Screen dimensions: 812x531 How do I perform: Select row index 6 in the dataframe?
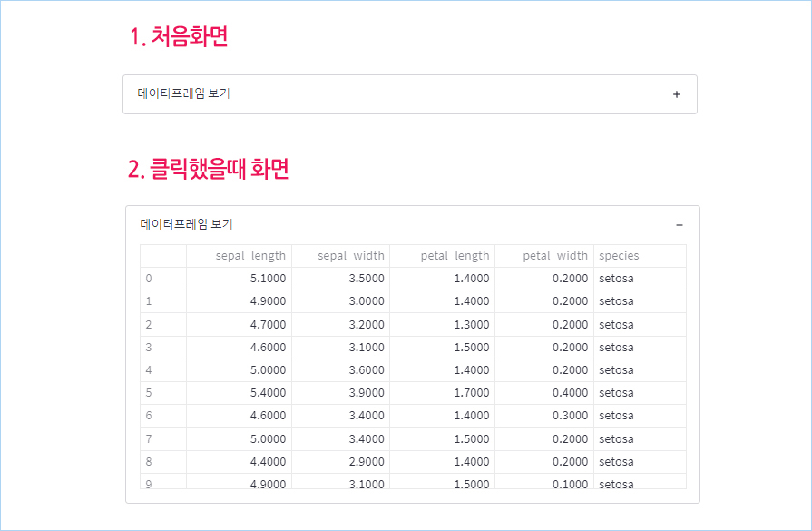163,416
